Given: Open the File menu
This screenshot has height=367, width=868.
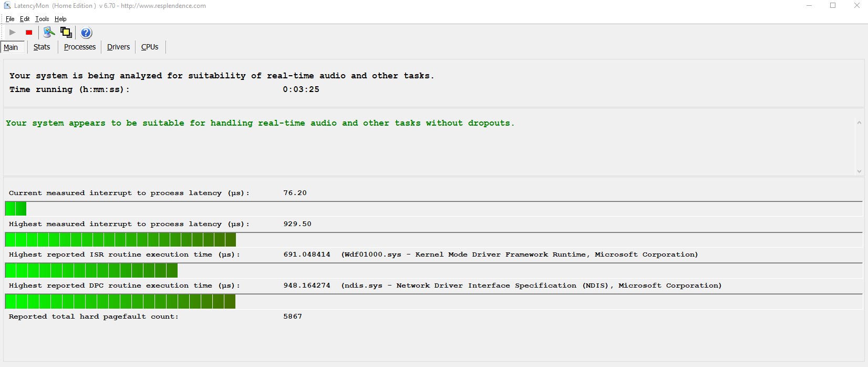Looking at the screenshot, I should point(10,19).
